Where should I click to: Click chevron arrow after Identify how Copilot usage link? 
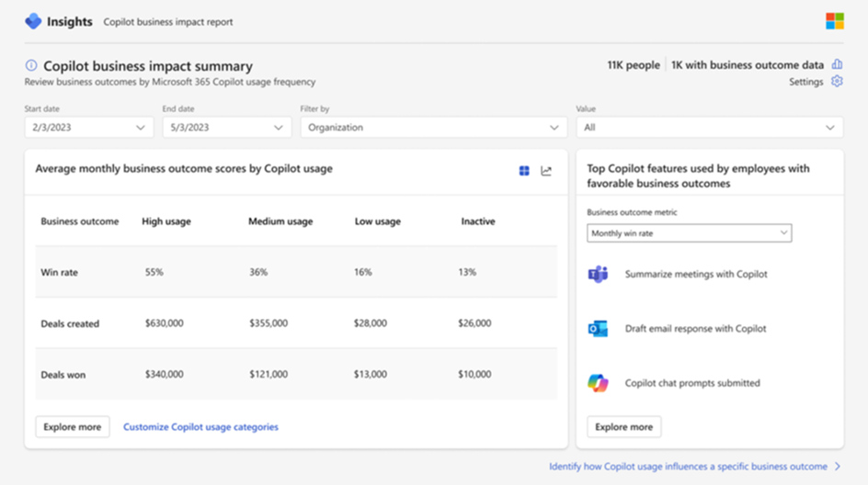click(838, 467)
